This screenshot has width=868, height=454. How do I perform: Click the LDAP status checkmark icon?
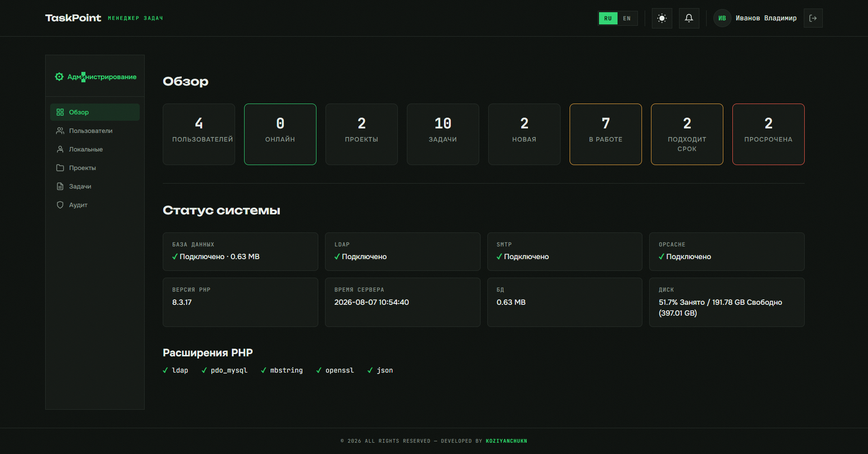pos(337,256)
